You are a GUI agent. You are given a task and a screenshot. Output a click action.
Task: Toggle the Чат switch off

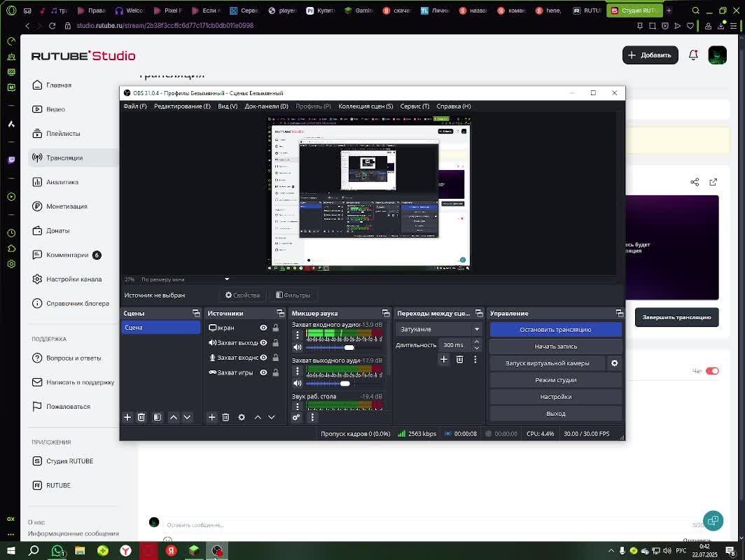712,371
